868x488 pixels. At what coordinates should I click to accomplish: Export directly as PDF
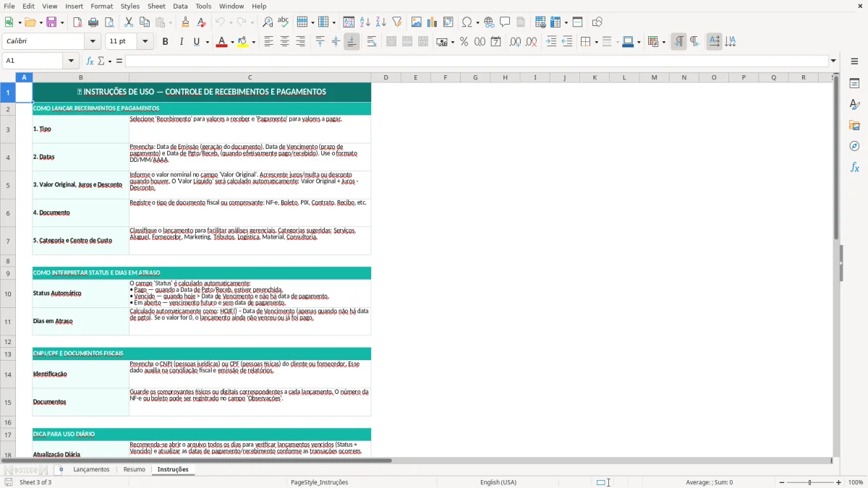[x=77, y=22]
